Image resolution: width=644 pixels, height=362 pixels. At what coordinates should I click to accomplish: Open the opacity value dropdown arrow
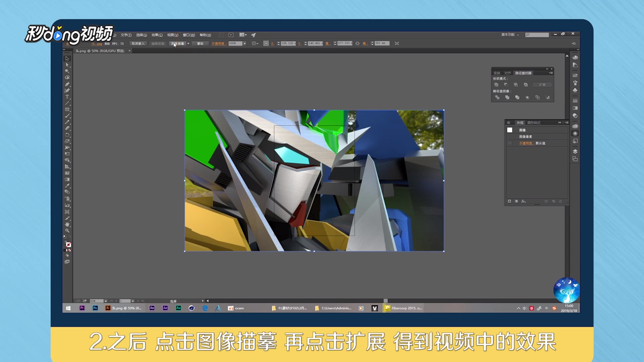[x=245, y=44]
